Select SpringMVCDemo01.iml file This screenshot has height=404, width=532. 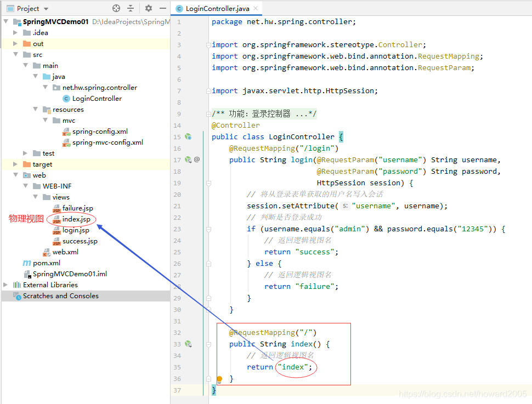70,274
